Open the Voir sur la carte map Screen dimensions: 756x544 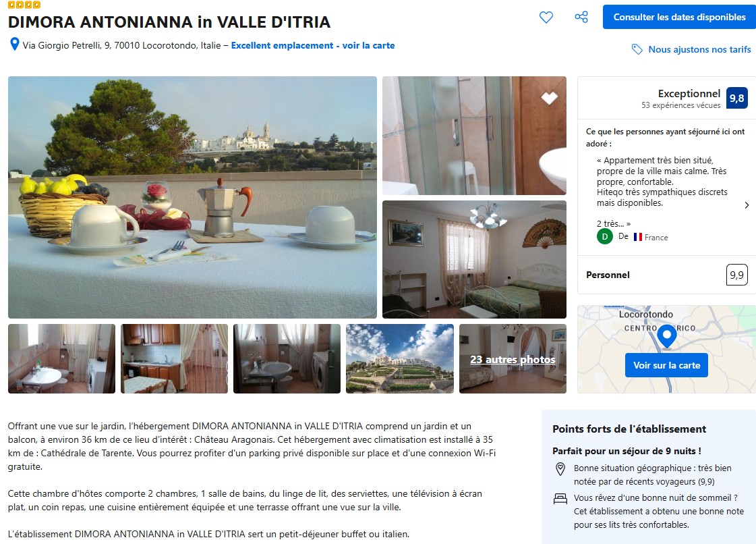click(666, 365)
